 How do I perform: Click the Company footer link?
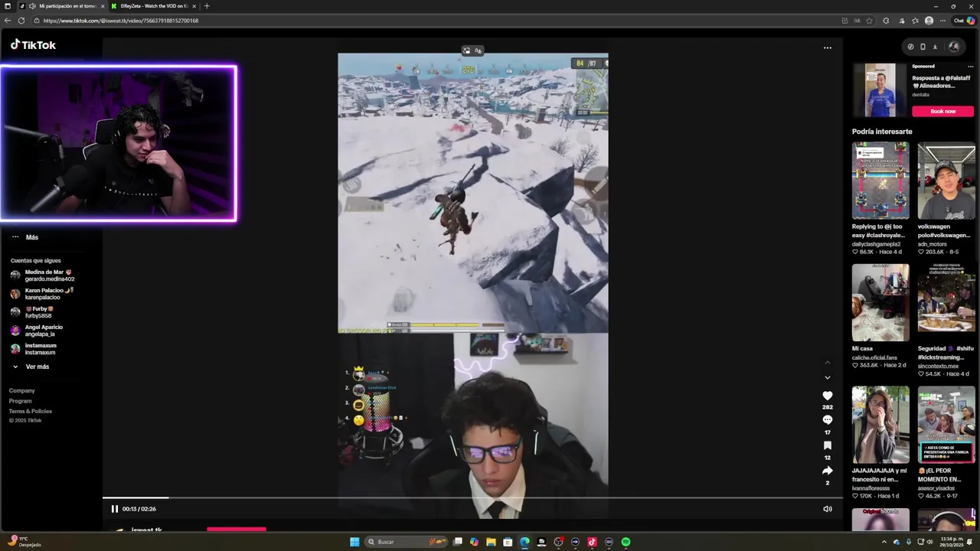22,390
